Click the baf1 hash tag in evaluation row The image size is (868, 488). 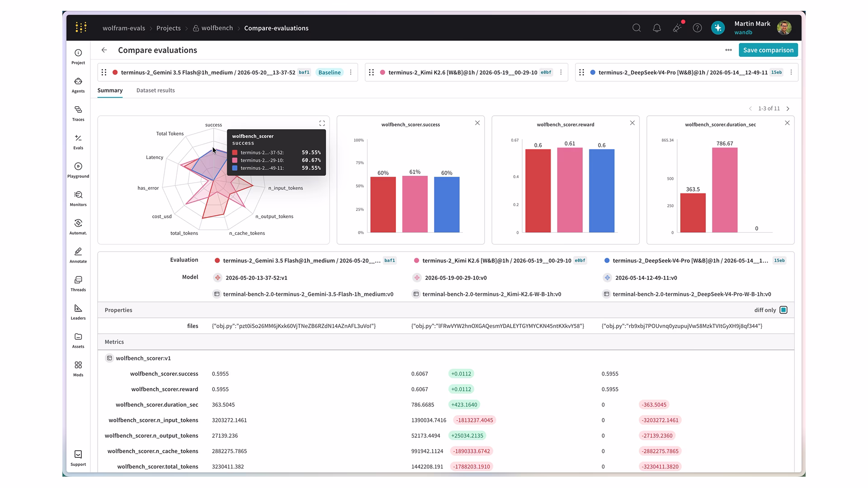[390, 260]
